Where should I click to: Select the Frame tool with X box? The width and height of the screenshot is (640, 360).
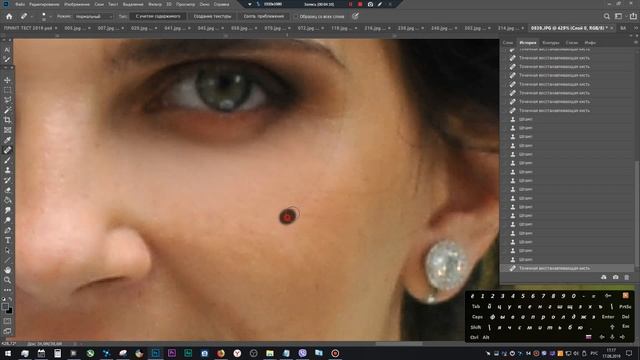pyautogui.click(x=7, y=130)
